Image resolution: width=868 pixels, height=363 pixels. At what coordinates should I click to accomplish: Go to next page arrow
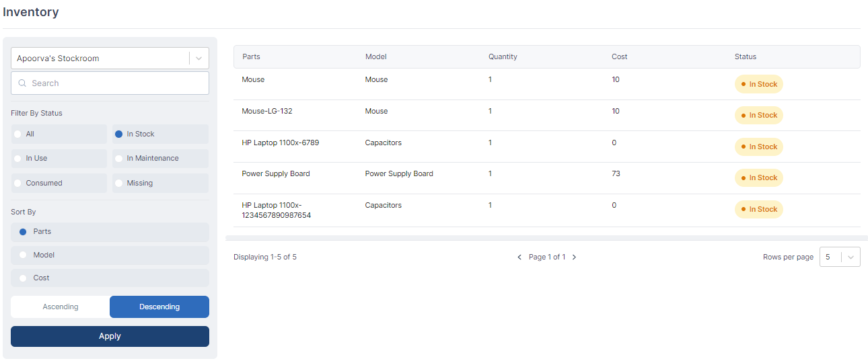click(x=574, y=257)
